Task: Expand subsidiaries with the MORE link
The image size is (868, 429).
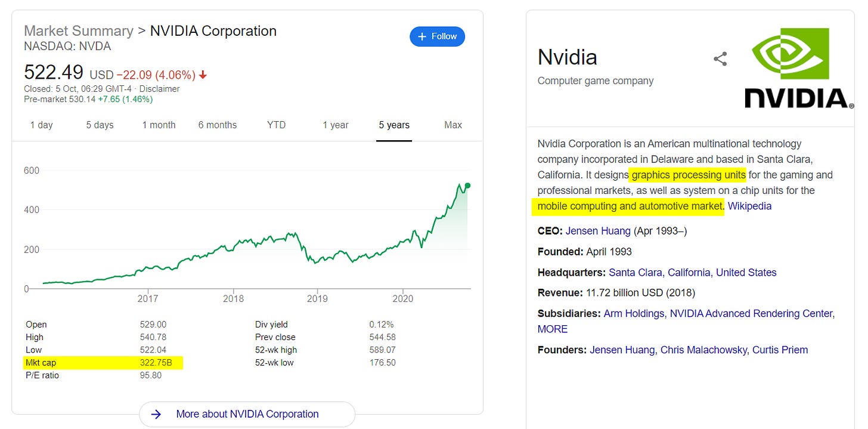Action: 552,329
